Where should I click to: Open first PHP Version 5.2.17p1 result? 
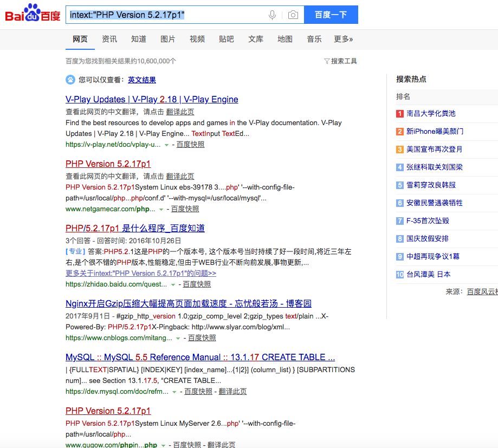(108, 164)
